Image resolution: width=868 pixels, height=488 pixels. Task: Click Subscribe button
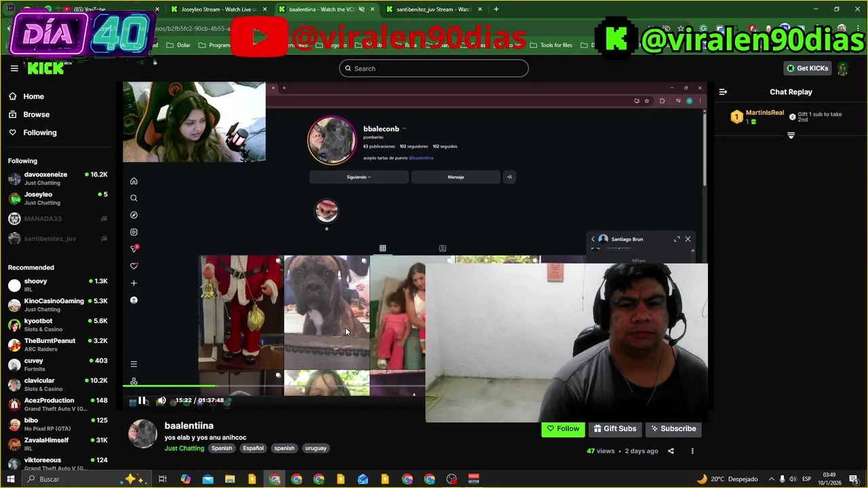[673, 429]
